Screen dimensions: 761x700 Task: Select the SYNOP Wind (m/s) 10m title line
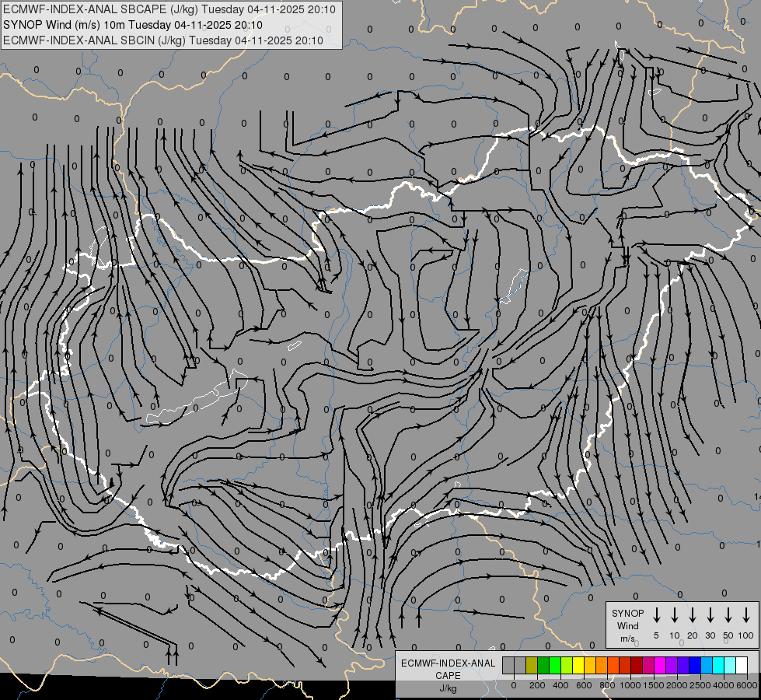pyautogui.click(x=133, y=25)
